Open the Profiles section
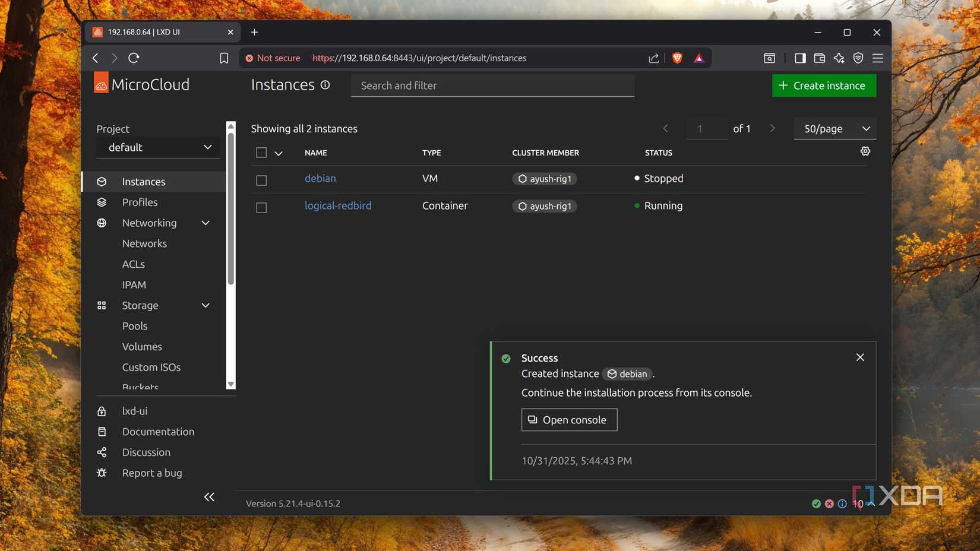Image resolution: width=980 pixels, height=551 pixels. [140, 202]
